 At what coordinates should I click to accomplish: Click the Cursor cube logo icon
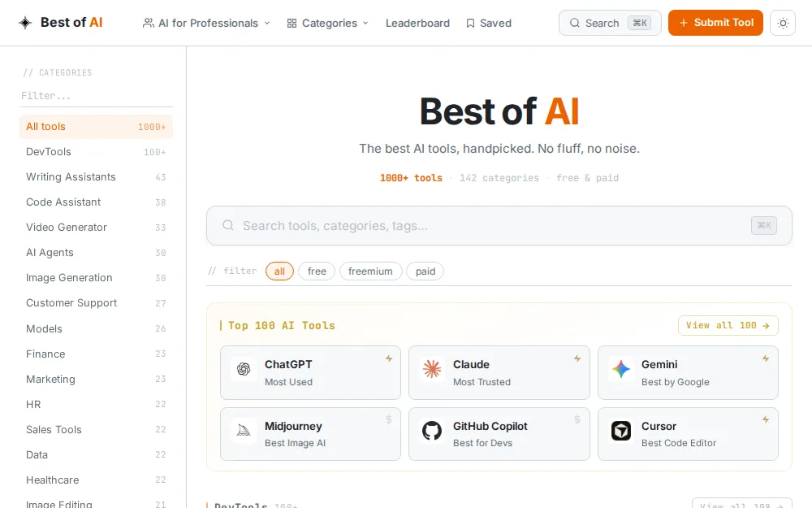pos(620,430)
